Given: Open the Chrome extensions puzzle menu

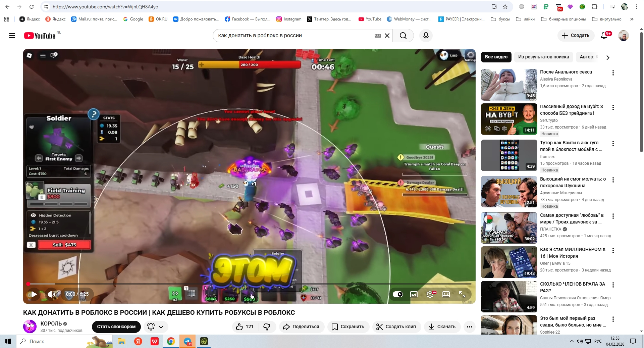Looking at the screenshot, I should [595, 7].
